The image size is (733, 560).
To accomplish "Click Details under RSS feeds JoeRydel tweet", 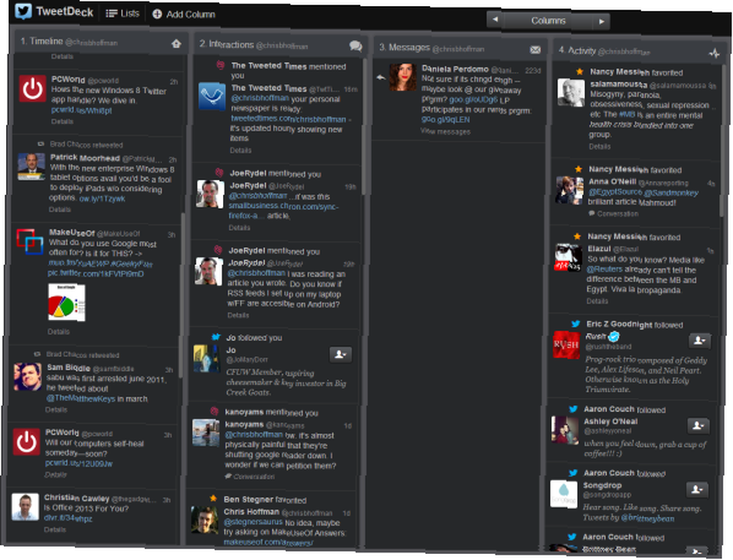I will pos(238,315).
